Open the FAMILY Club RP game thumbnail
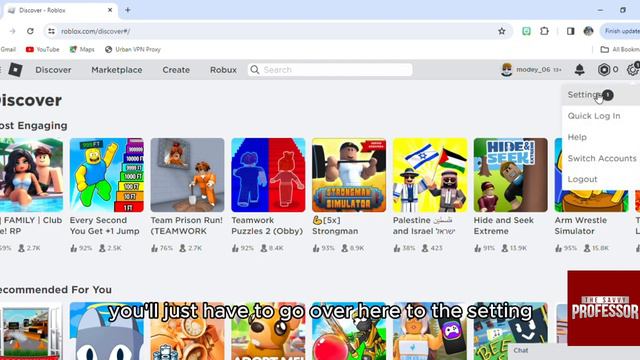640x360 pixels. (31, 175)
